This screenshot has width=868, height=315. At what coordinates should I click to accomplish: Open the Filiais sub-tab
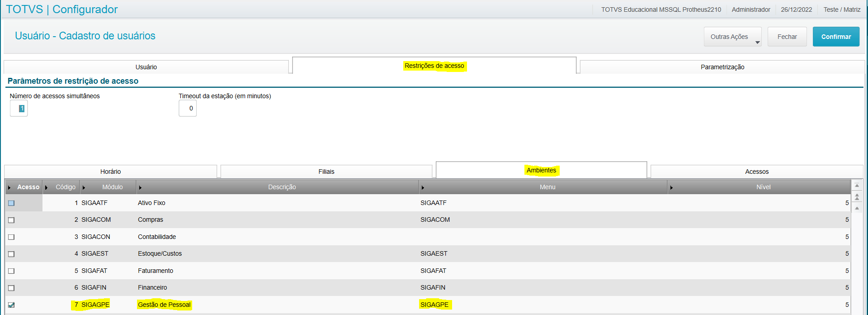[x=326, y=172]
